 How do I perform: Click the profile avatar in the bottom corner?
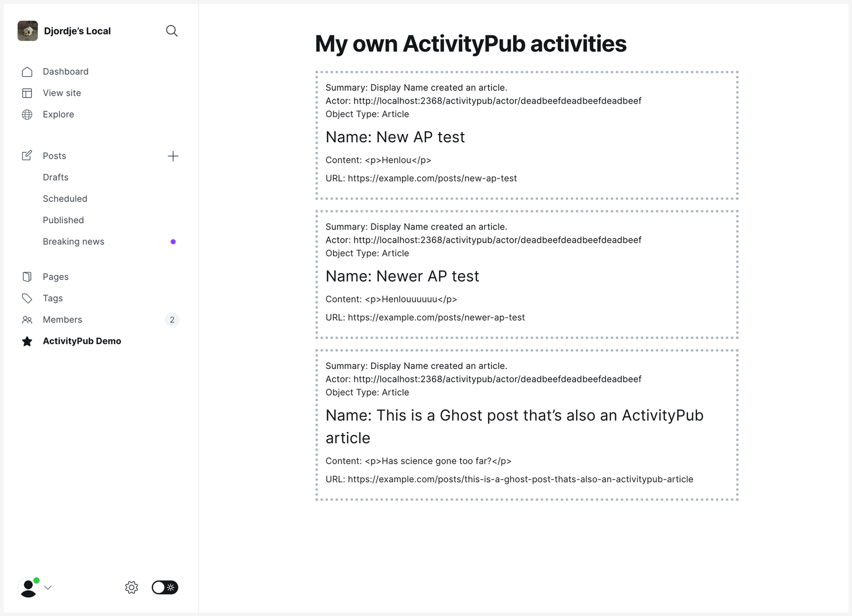point(29,587)
